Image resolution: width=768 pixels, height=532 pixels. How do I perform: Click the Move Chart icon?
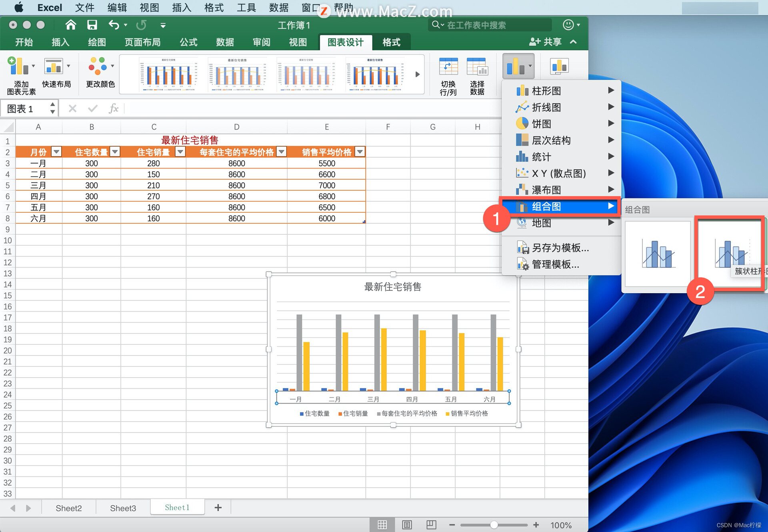click(559, 67)
